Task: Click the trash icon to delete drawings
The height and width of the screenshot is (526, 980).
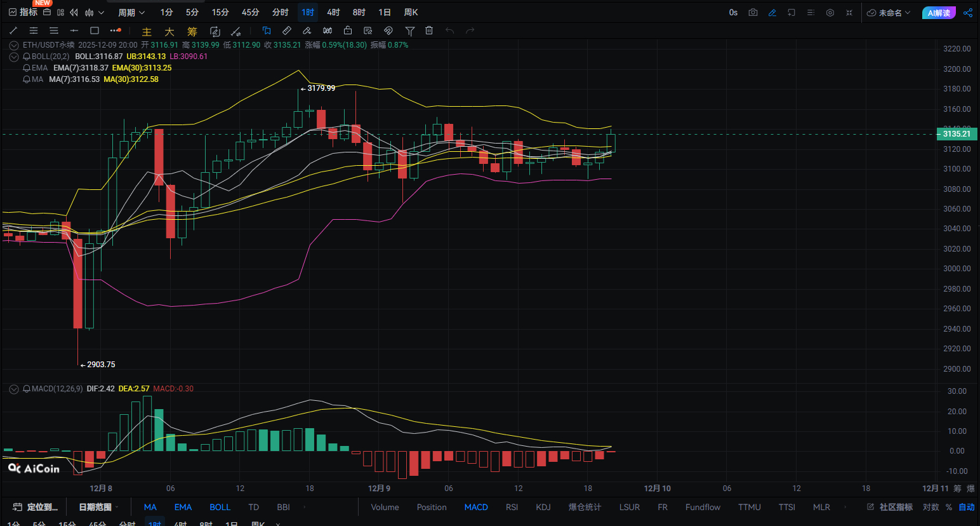Action: point(429,30)
